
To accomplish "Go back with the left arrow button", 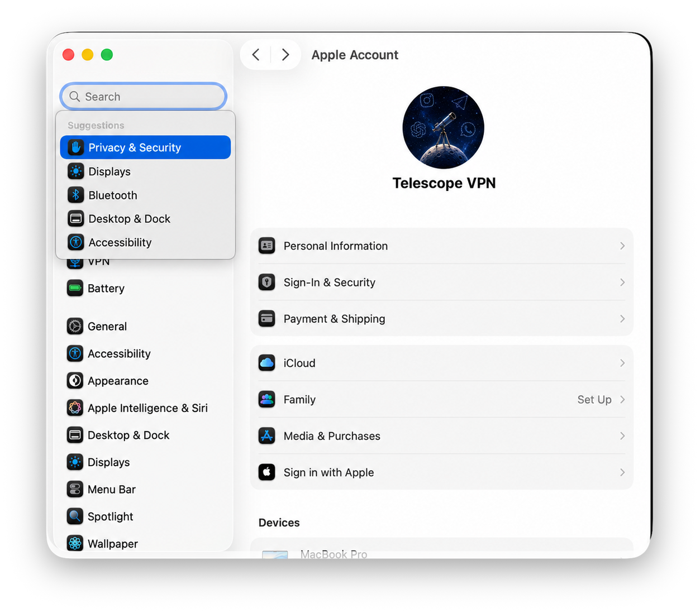I will (x=256, y=55).
